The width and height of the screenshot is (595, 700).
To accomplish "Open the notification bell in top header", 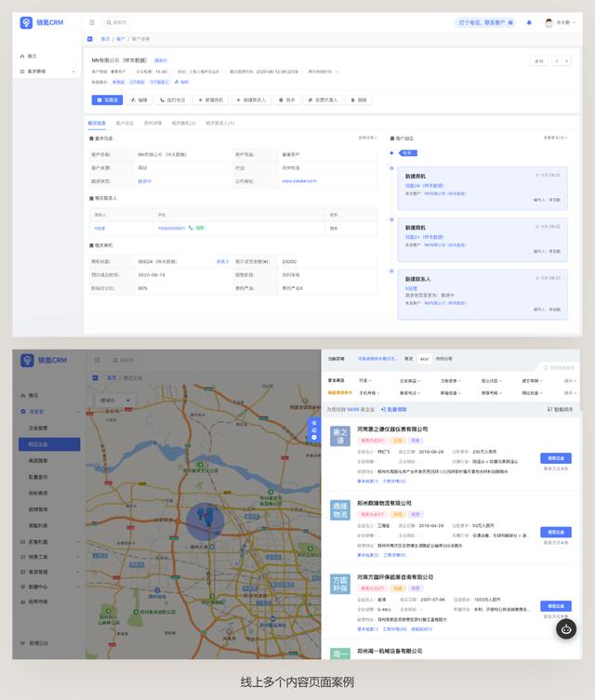I will (x=529, y=22).
